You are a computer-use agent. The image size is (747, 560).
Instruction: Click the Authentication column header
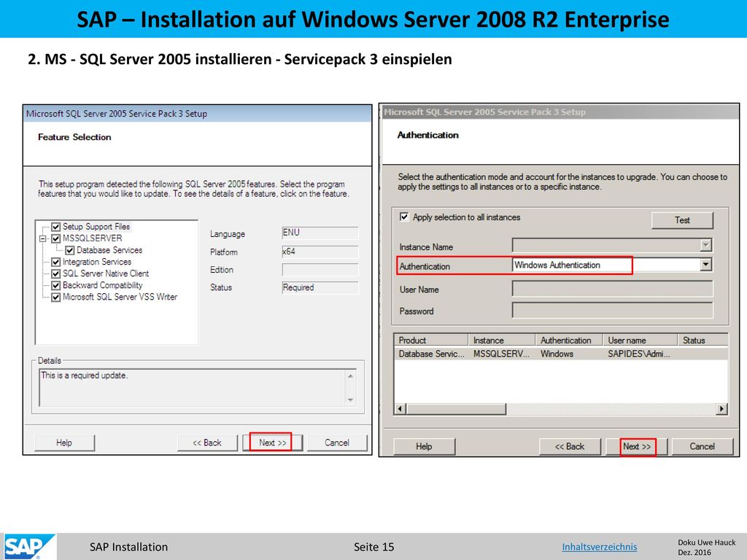569,340
